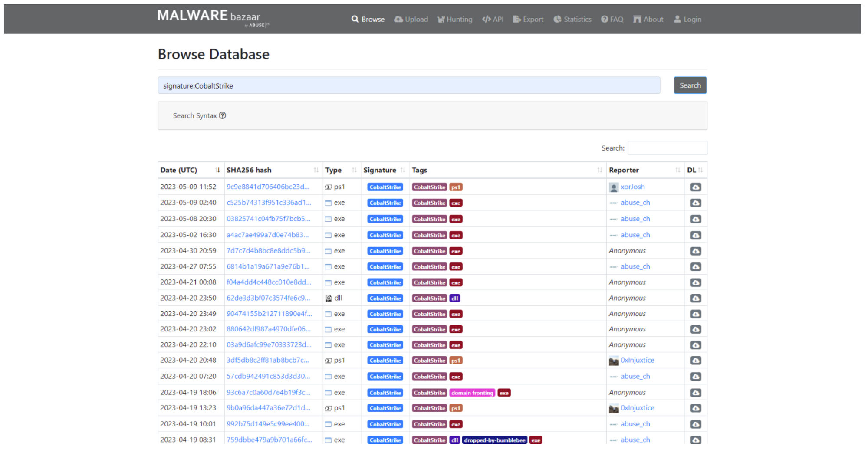Open the About navigation item

point(648,19)
